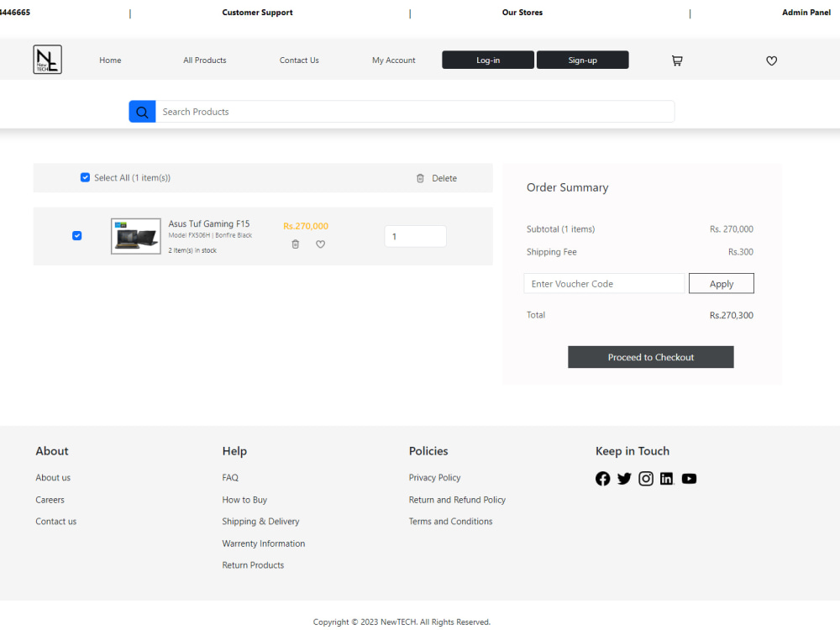
Task: Toggle the Select All checkbox
Action: (85, 177)
